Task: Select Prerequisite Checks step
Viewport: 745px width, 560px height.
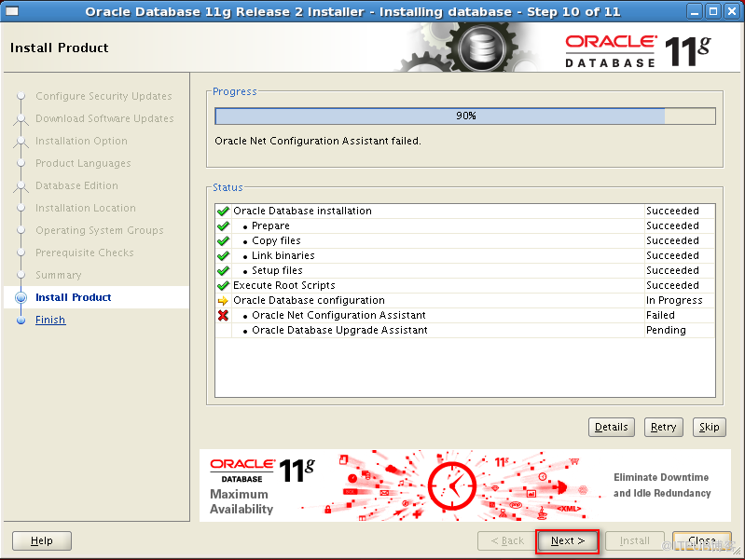Action: [x=85, y=253]
